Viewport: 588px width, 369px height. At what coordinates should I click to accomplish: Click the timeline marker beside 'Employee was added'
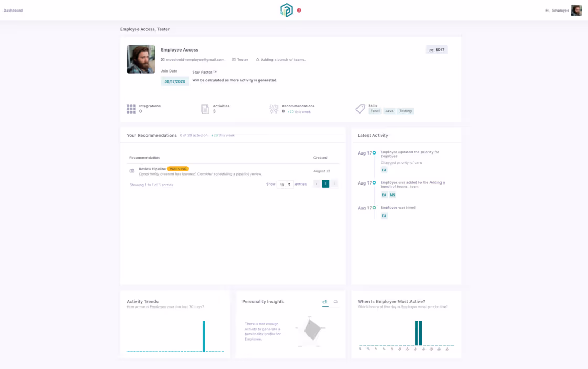click(374, 183)
